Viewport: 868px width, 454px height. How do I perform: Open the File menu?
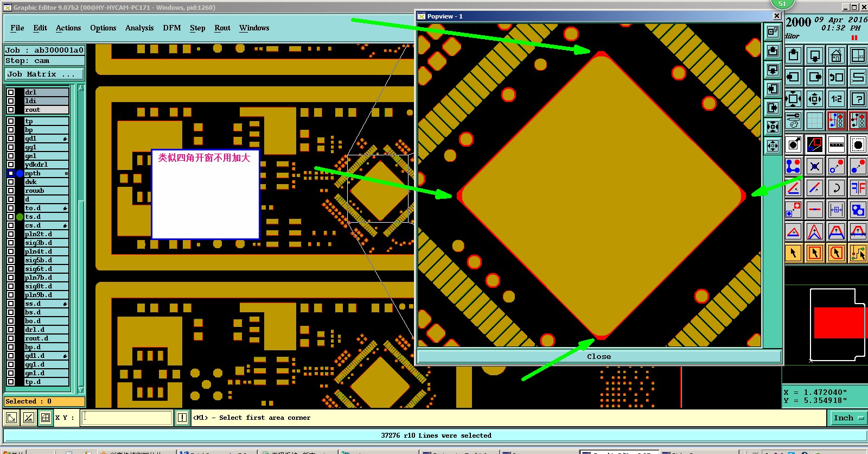[17, 28]
